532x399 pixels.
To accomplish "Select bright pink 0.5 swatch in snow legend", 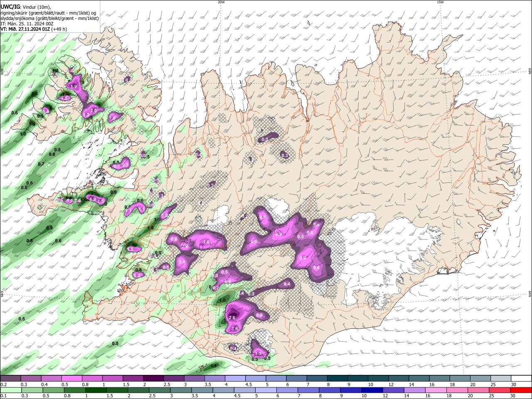I will pos(72,378).
